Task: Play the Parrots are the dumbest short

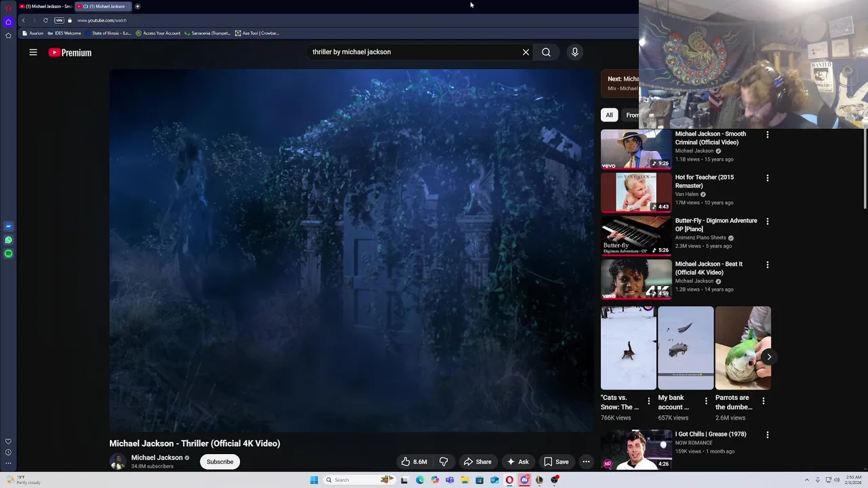Action: (743, 348)
